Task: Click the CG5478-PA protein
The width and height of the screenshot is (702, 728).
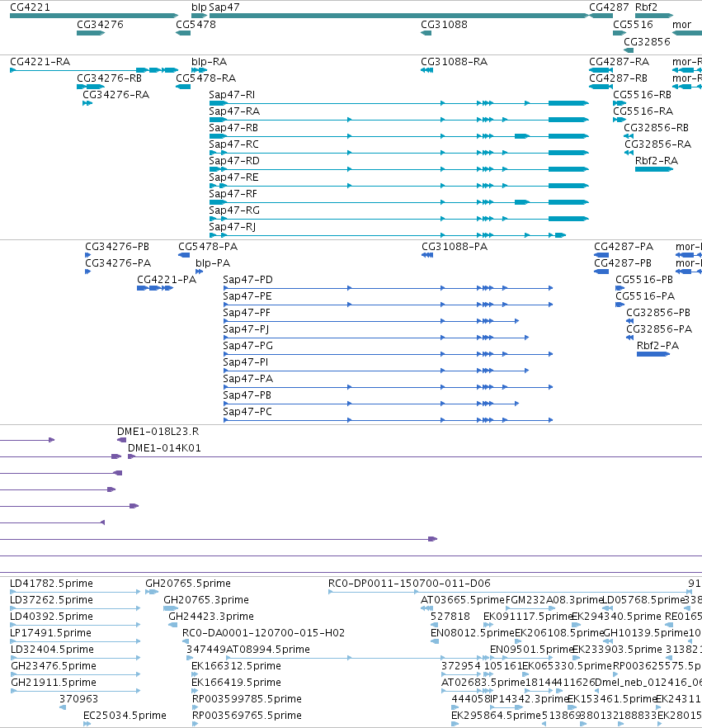Action: tap(184, 255)
